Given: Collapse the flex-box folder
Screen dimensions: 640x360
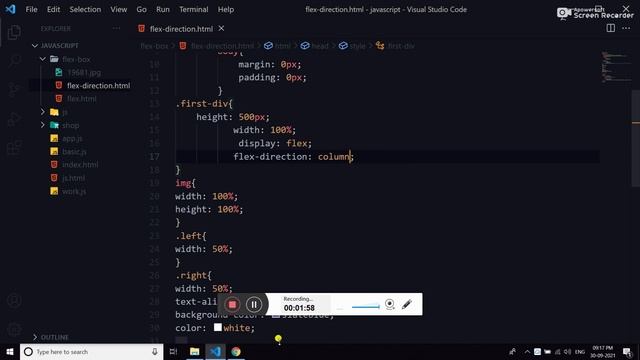Looking at the screenshot, I should tap(43, 59).
